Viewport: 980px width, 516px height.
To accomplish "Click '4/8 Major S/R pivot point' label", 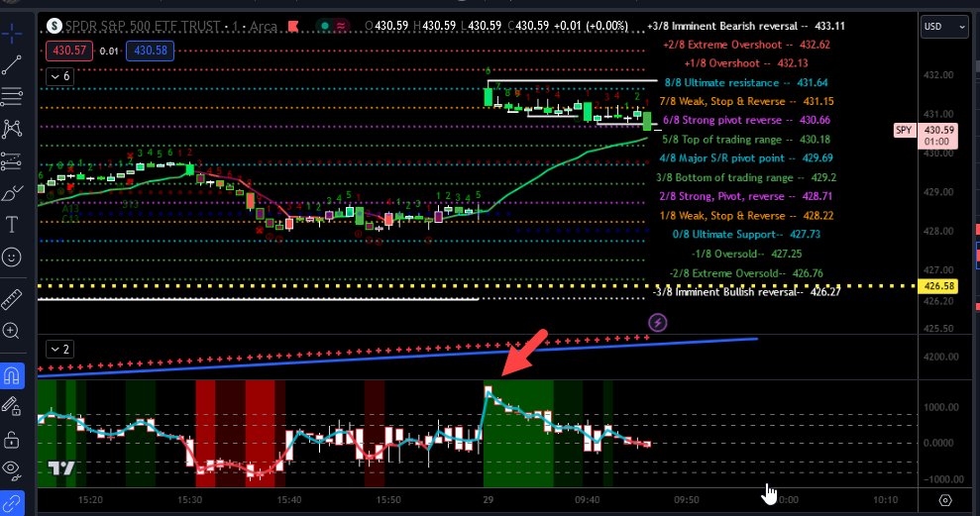I will (721, 158).
